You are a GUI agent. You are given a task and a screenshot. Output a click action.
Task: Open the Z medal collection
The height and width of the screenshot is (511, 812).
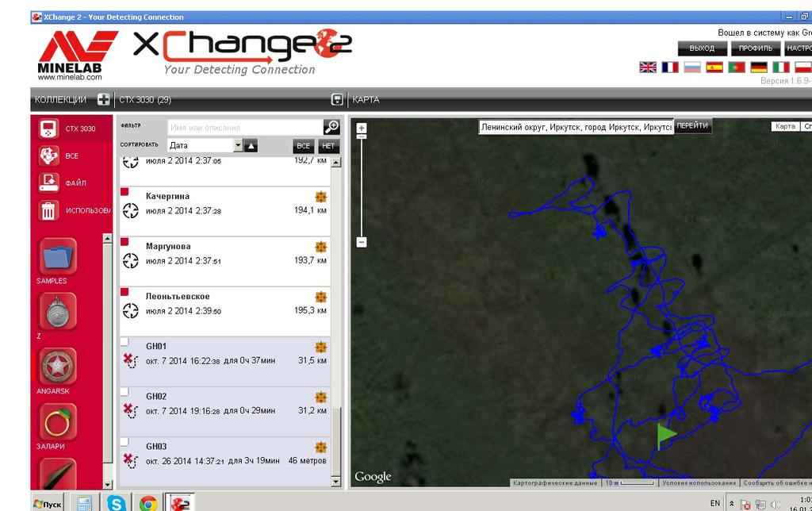tap(57, 311)
